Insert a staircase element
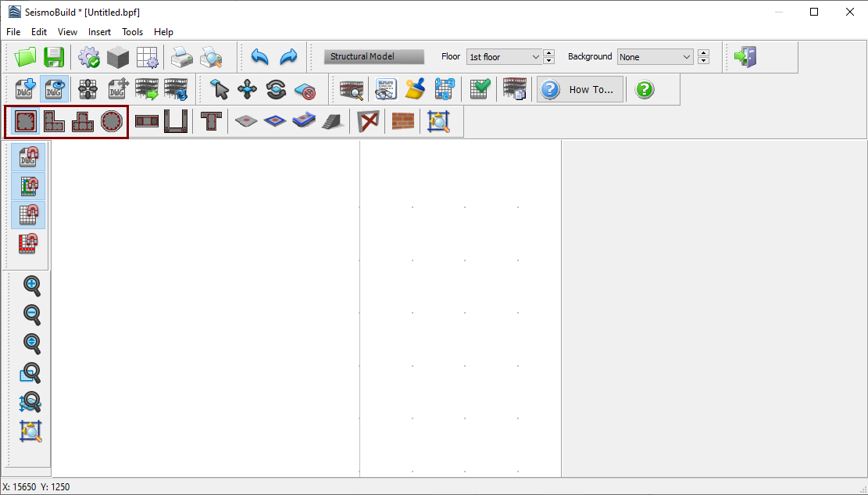 332,122
